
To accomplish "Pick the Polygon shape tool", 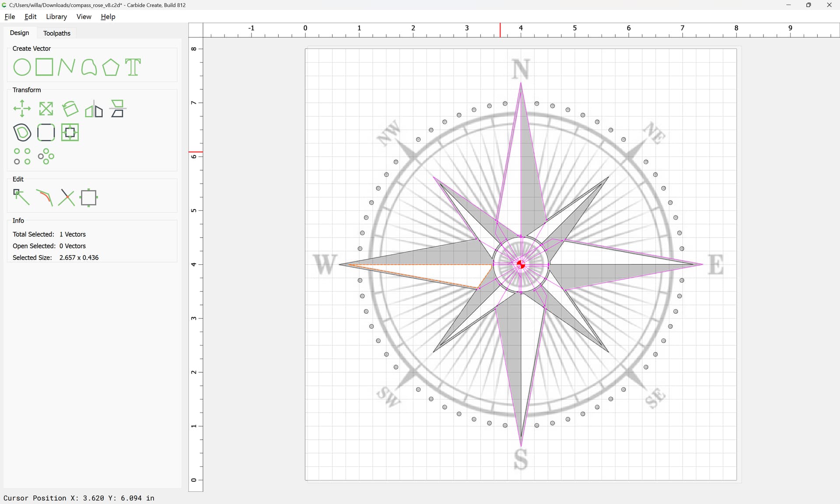I will pos(111,67).
